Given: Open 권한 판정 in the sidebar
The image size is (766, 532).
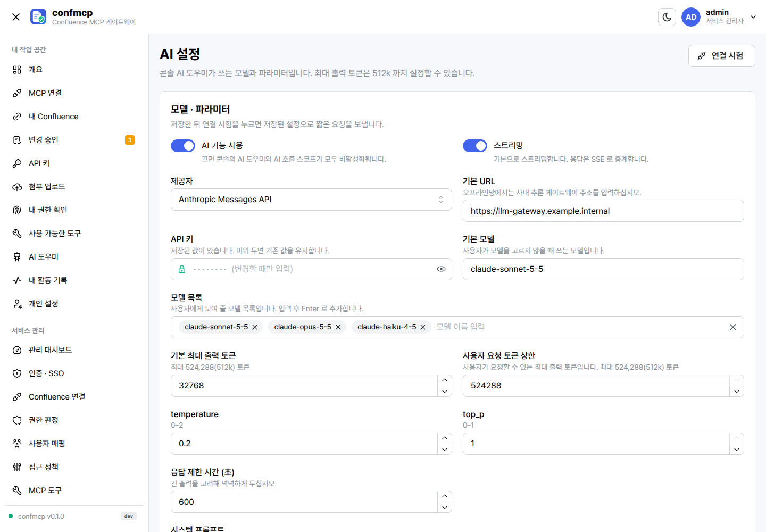Looking at the screenshot, I should click(x=74, y=420).
